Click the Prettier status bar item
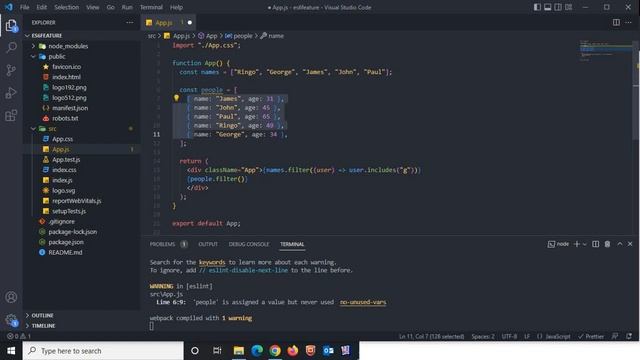This screenshot has width=640, height=360. (591, 336)
